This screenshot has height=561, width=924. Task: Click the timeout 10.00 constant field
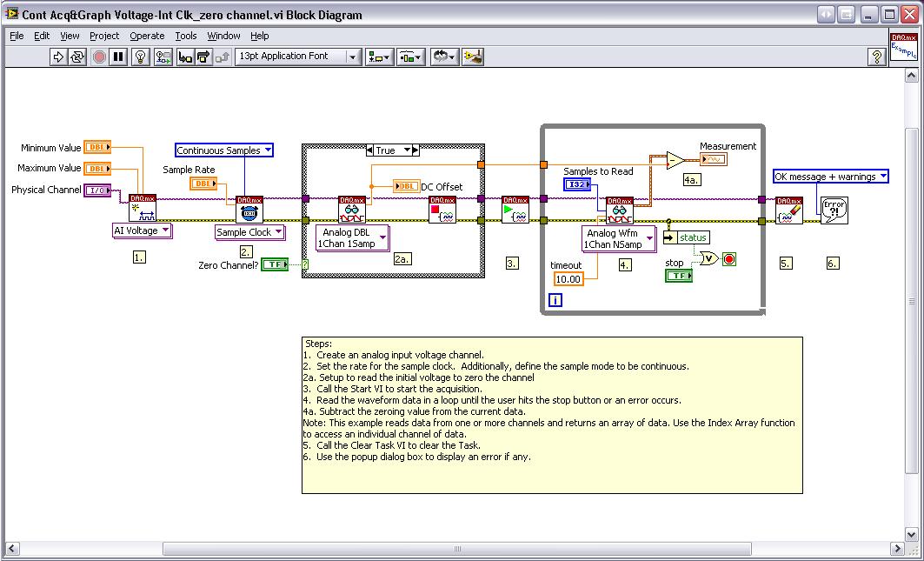tap(568, 278)
